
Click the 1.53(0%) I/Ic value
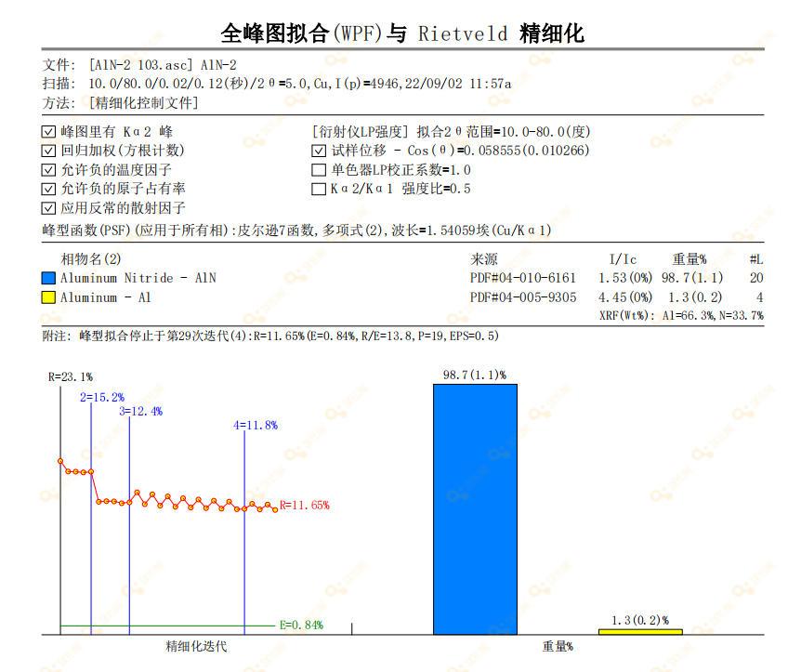(625, 278)
